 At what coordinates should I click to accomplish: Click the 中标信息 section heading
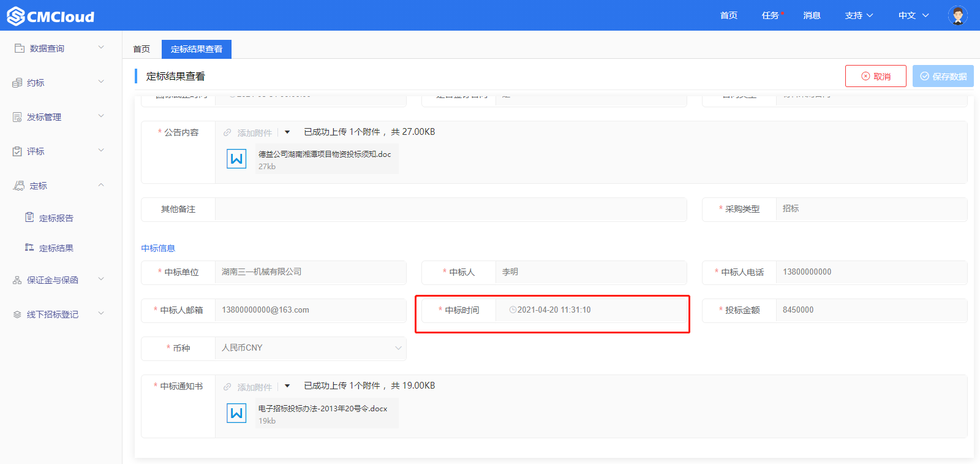click(x=158, y=248)
